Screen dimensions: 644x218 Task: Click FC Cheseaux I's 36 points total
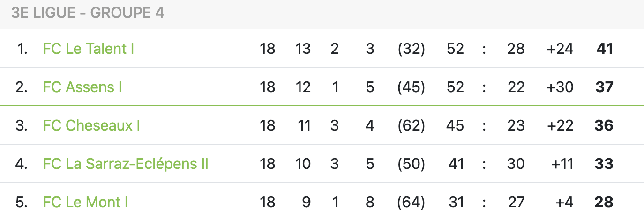(604, 125)
